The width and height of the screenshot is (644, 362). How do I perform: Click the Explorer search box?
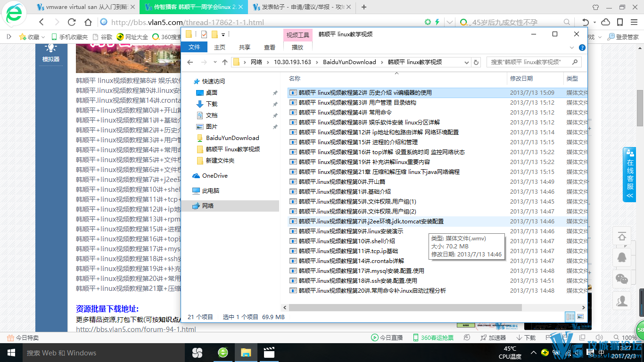[x=533, y=62]
